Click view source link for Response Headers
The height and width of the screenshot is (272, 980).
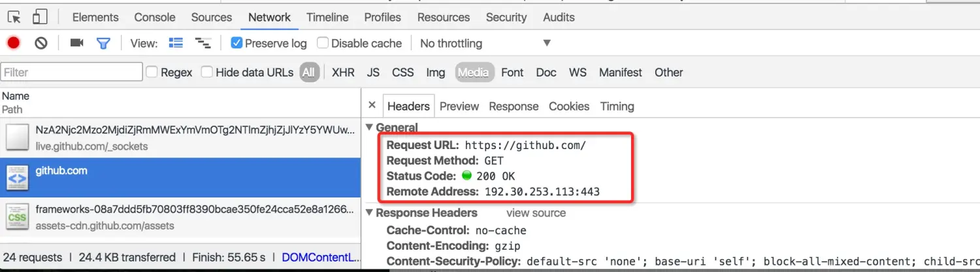[536, 212]
